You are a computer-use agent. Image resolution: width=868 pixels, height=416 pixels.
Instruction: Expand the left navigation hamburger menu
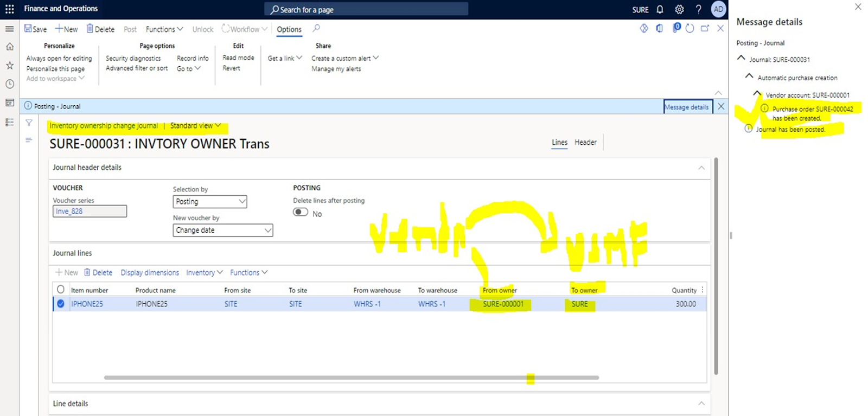9,29
